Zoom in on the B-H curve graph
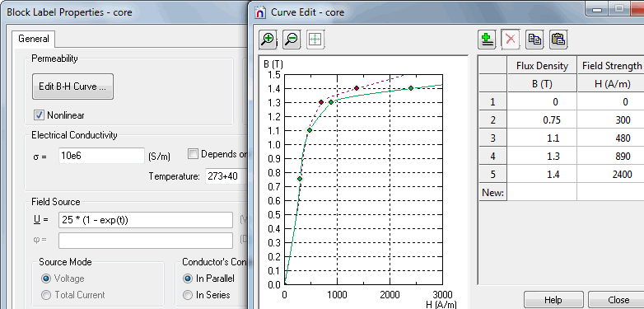 point(268,40)
